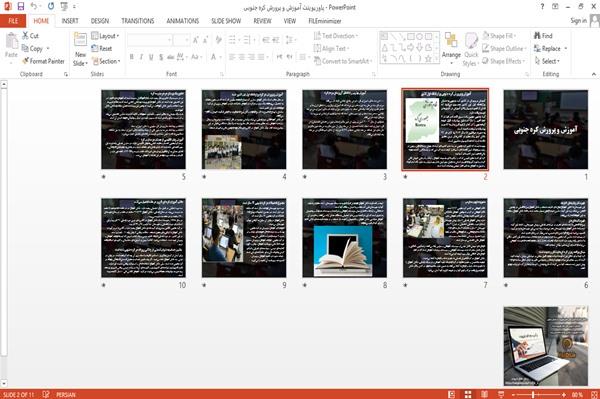Image resolution: width=600 pixels, height=399 pixels.
Task: Select slide 8 thumbnail with book image
Action: click(x=344, y=238)
